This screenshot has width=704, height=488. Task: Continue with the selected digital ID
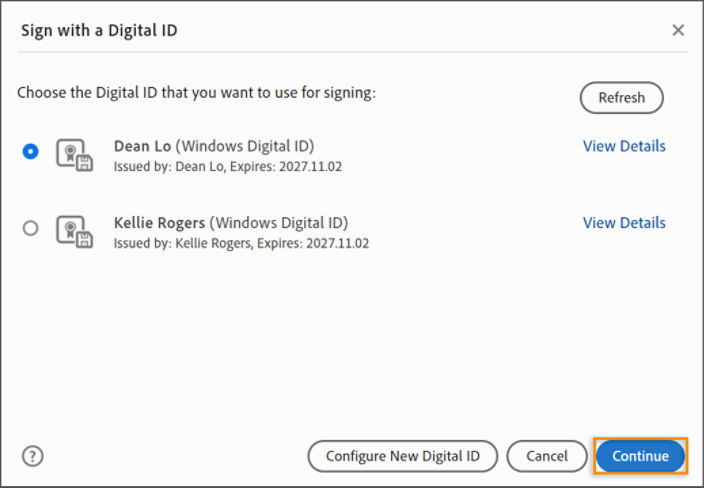coord(641,456)
